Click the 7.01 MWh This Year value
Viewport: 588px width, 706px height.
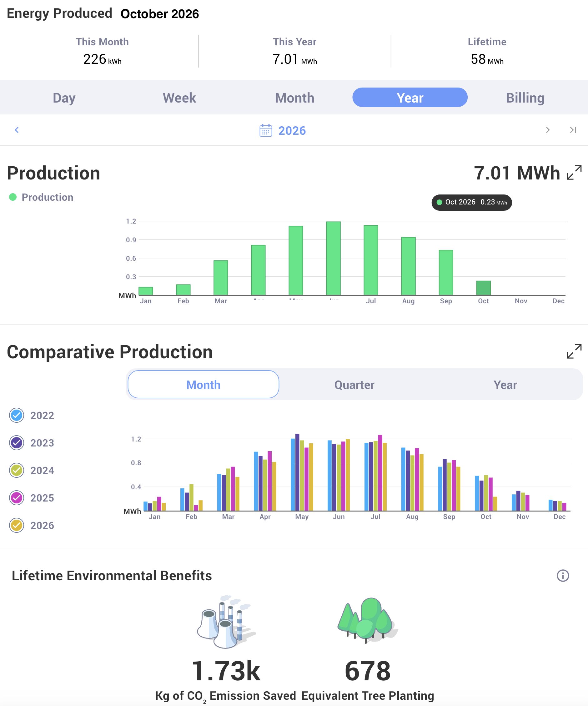pyautogui.click(x=294, y=59)
